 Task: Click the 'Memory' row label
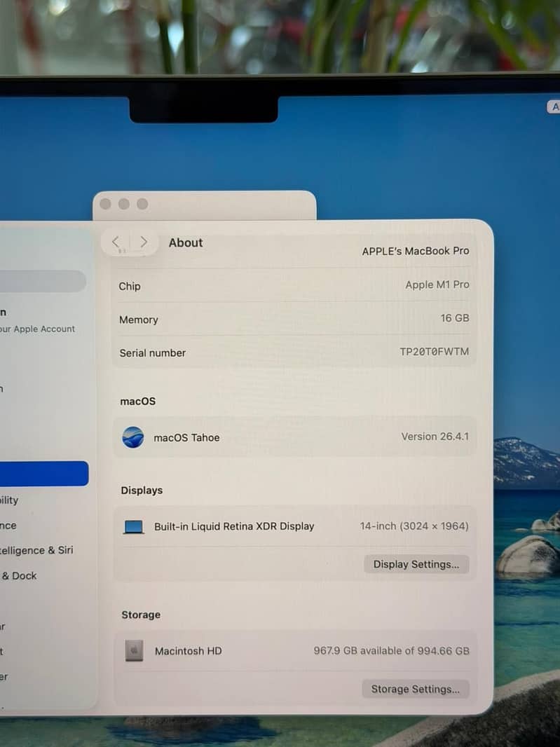click(x=138, y=320)
